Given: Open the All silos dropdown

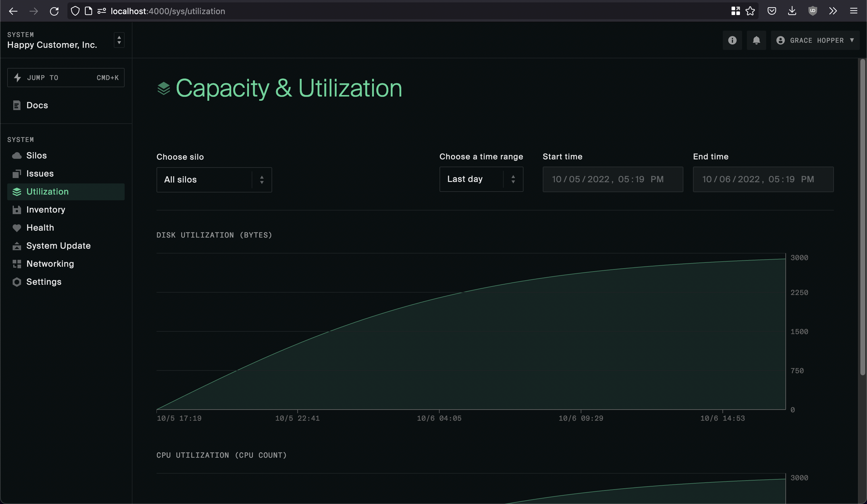Looking at the screenshot, I should point(214,180).
